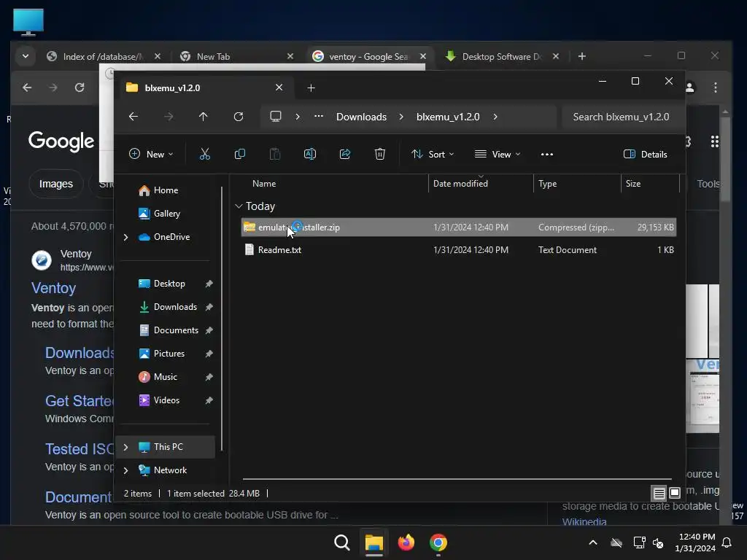
Task: Click the Copy icon in Explorer toolbar
Action: 239,155
